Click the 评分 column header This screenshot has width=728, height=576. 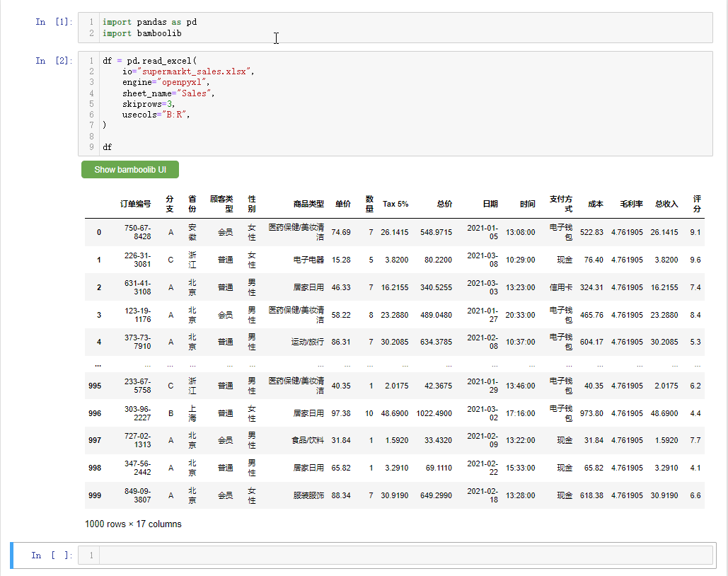(696, 204)
